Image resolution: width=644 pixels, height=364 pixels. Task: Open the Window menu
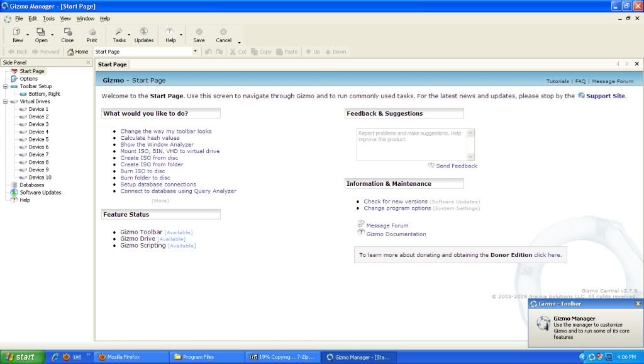(x=85, y=18)
